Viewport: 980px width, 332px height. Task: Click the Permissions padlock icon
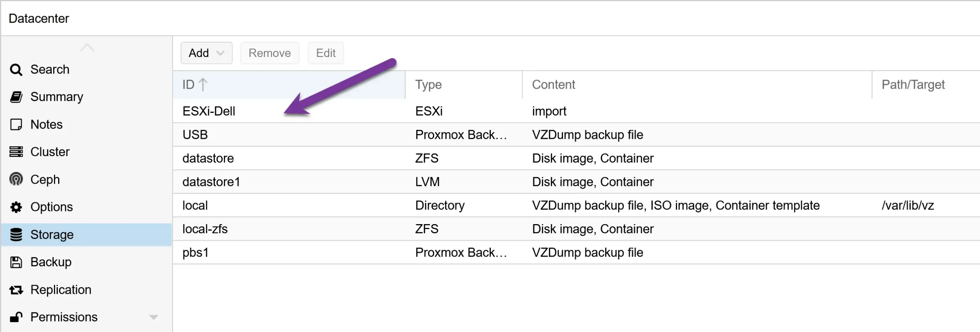[16, 317]
